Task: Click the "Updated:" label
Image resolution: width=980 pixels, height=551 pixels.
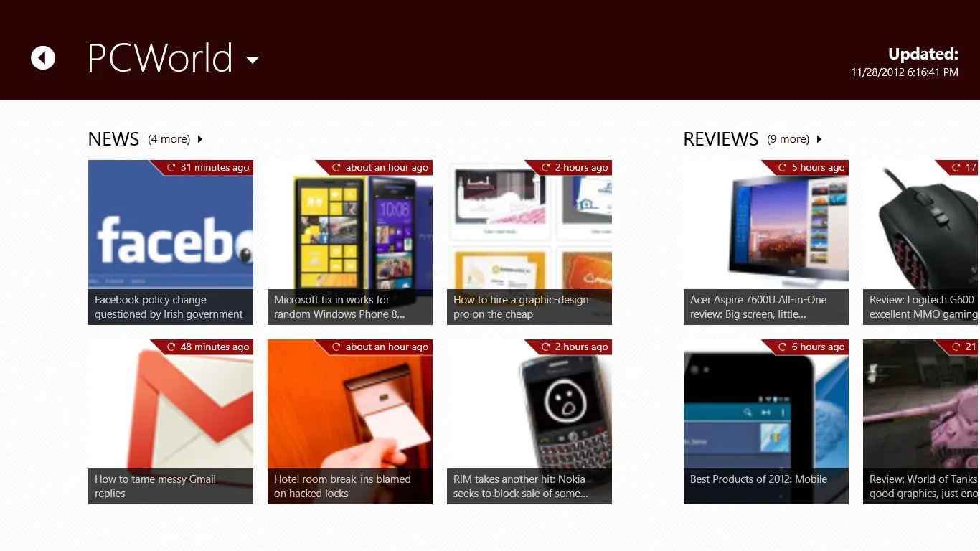Action: 923,54
